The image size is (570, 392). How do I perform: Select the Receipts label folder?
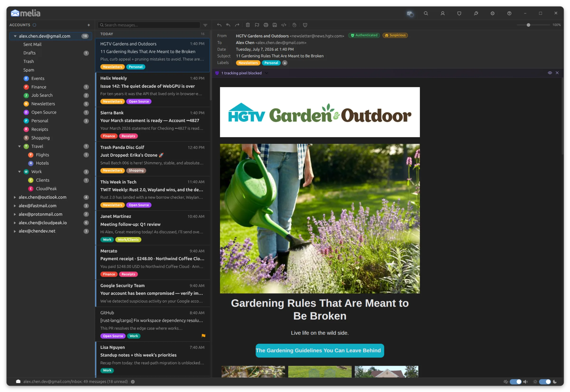tap(51, 129)
